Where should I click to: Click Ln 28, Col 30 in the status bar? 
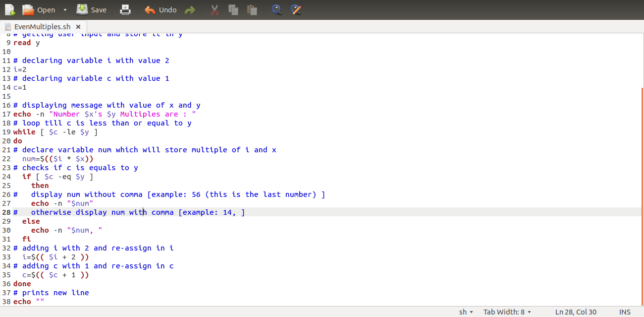(x=576, y=312)
